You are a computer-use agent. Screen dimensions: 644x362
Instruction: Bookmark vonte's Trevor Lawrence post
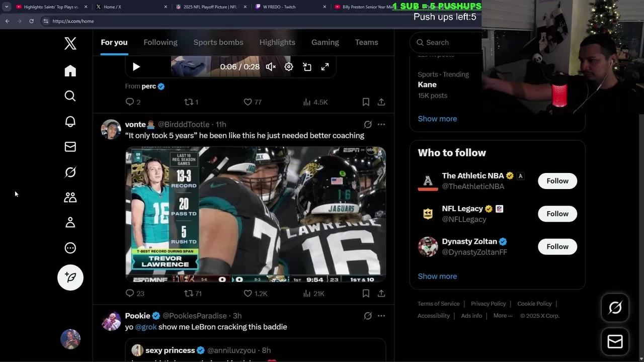click(366, 294)
